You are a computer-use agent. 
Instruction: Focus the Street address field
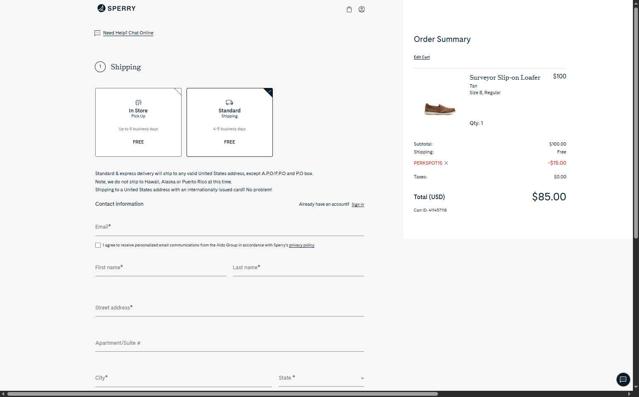(229, 308)
